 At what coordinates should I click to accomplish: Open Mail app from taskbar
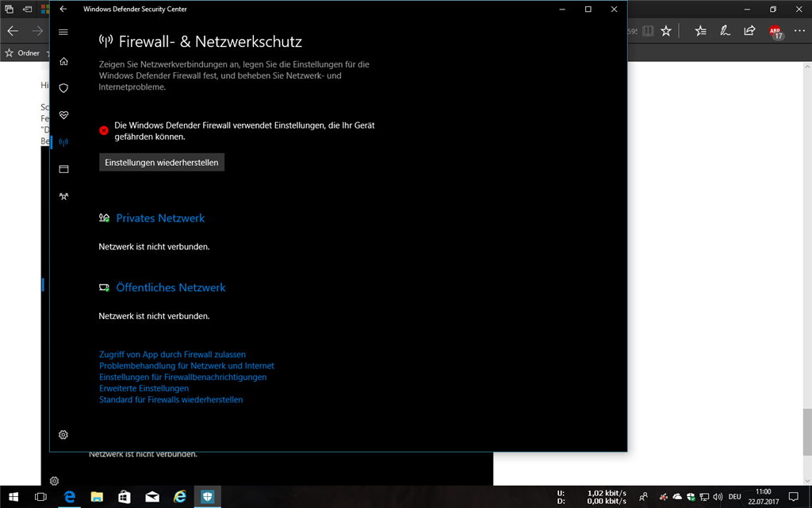tap(152, 497)
